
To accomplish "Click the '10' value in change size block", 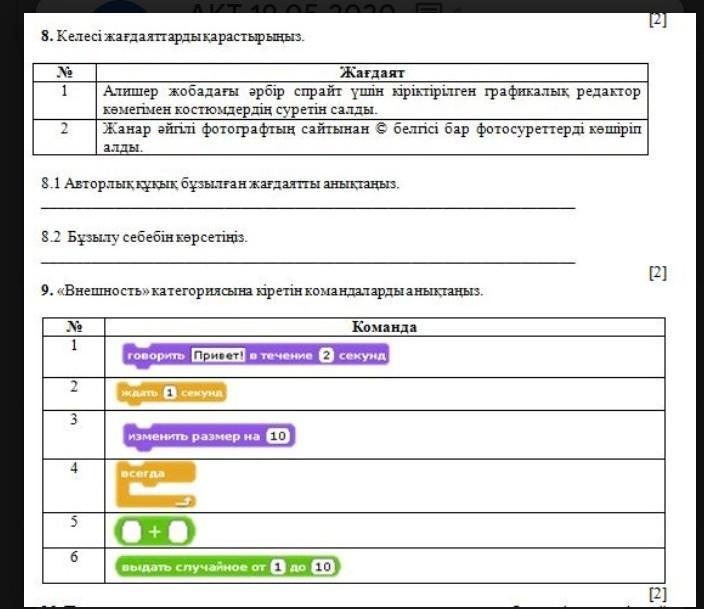I will pos(279,436).
